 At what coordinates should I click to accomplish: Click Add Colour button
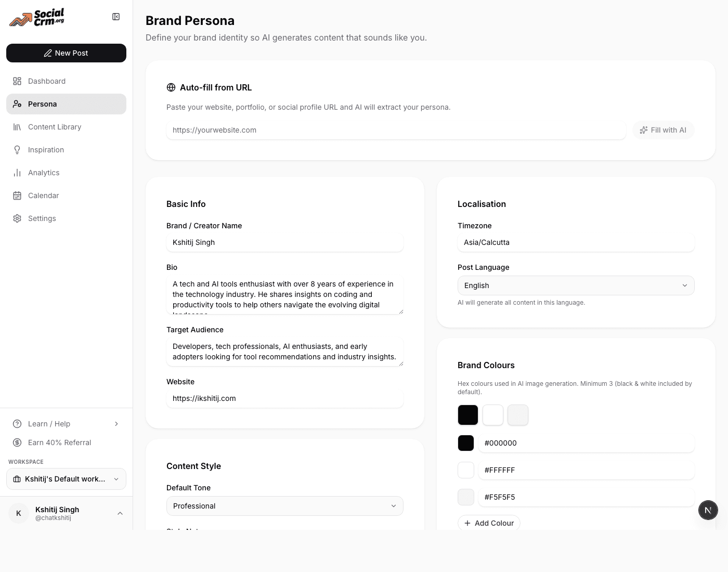click(489, 523)
